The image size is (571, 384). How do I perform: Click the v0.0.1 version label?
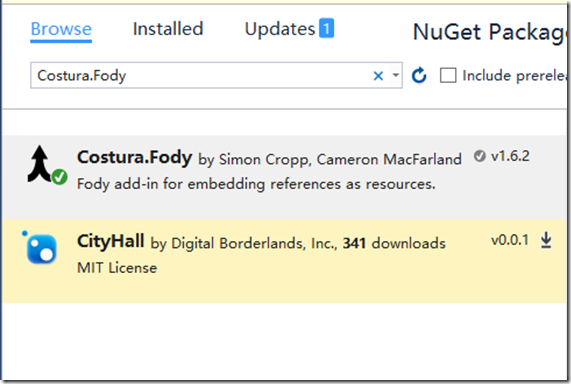click(510, 240)
